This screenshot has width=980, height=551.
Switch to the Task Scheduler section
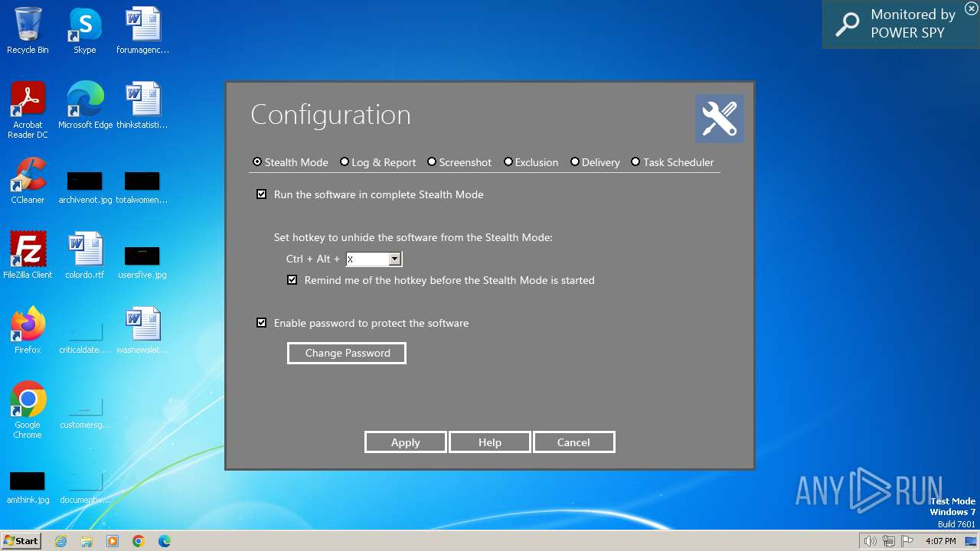point(672,162)
